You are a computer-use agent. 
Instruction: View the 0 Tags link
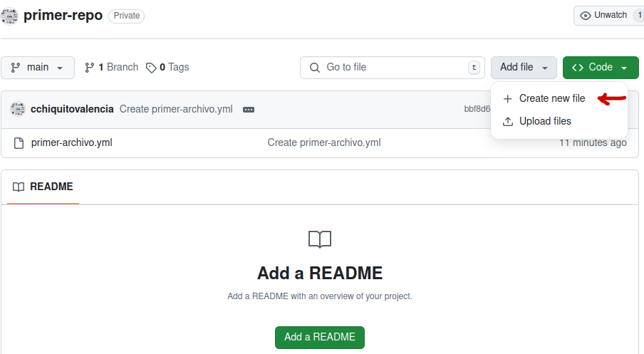pos(167,68)
